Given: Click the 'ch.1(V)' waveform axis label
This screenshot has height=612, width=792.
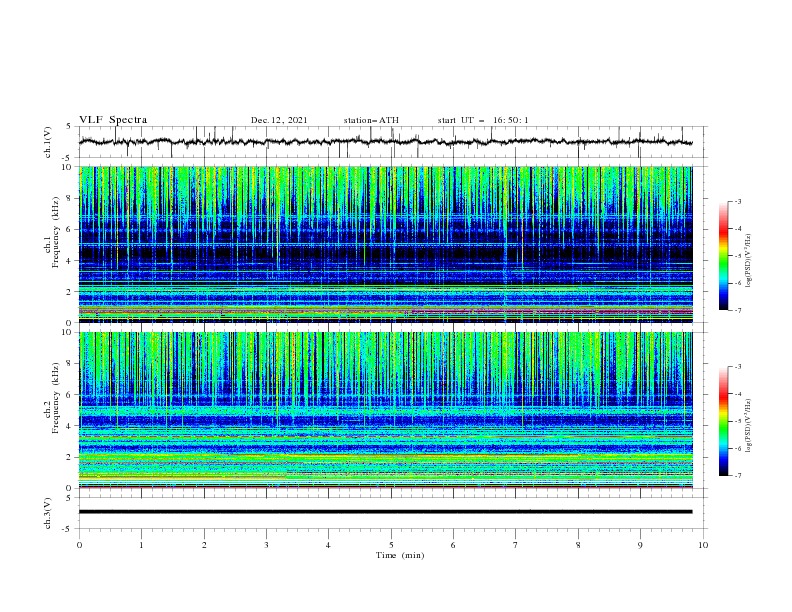Looking at the screenshot, I should [48, 142].
